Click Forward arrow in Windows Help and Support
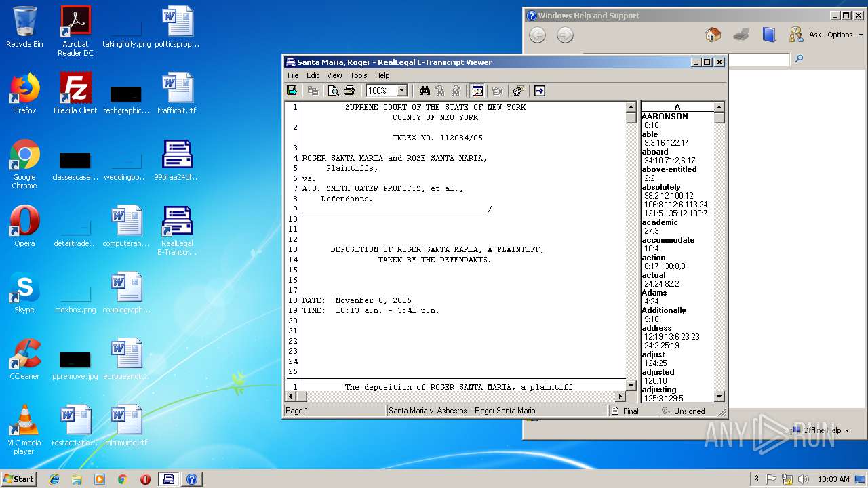The width and height of the screenshot is (868, 488). click(565, 35)
